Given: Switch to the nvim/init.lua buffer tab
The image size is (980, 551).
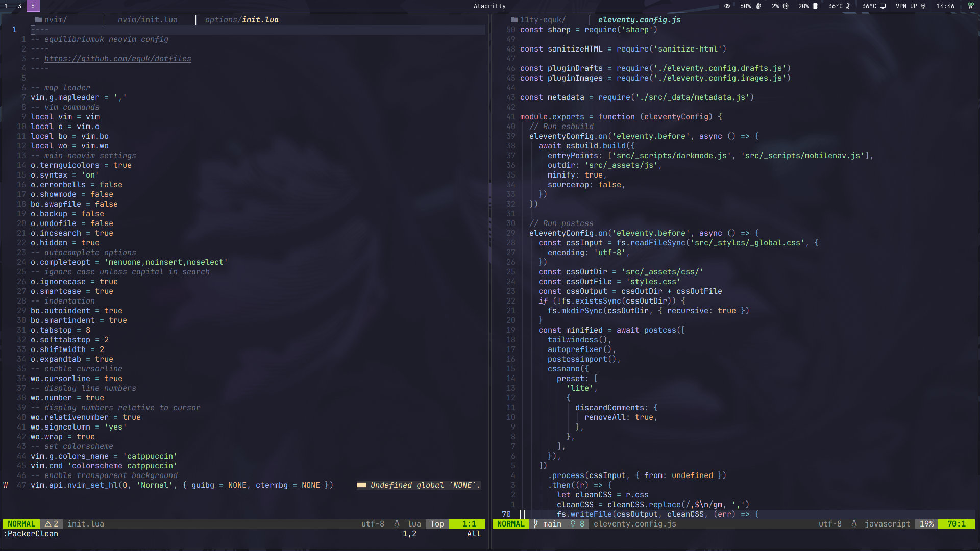Looking at the screenshot, I should tap(148, 20).
